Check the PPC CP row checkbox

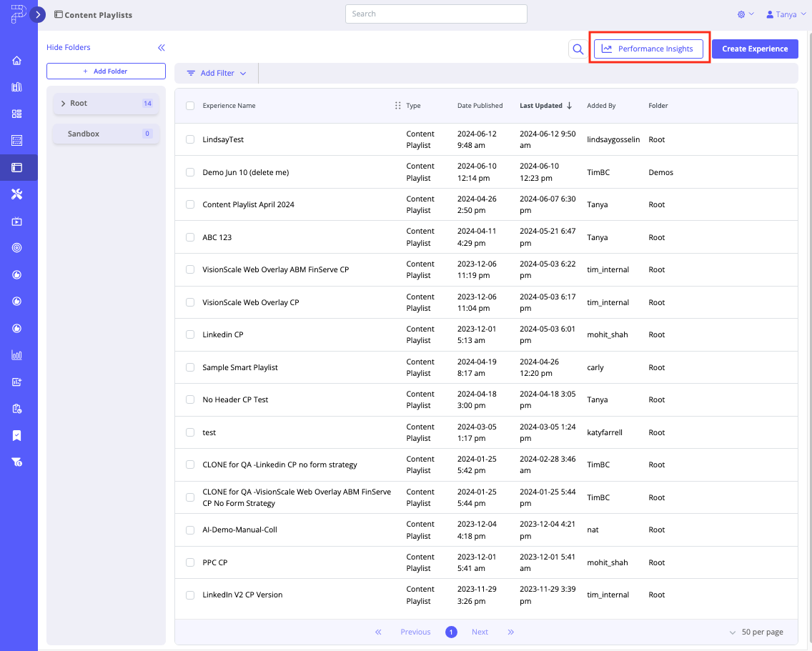click(190, 562)
